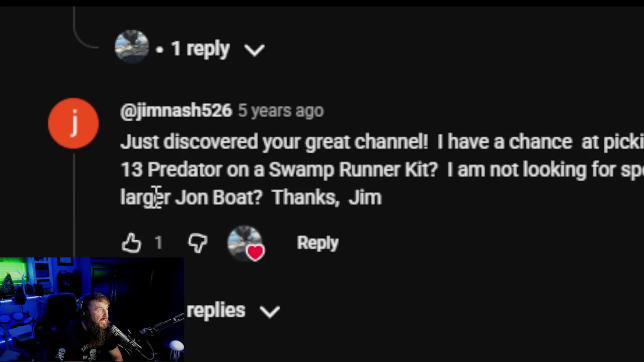Click the "Thanks, Jim" sign-off text
Screen dimensions: 644x362
tap(327, 197)
